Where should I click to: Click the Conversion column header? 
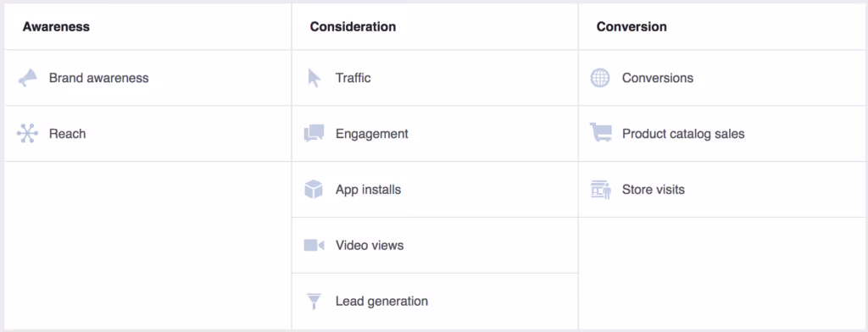tap(632, 26)
